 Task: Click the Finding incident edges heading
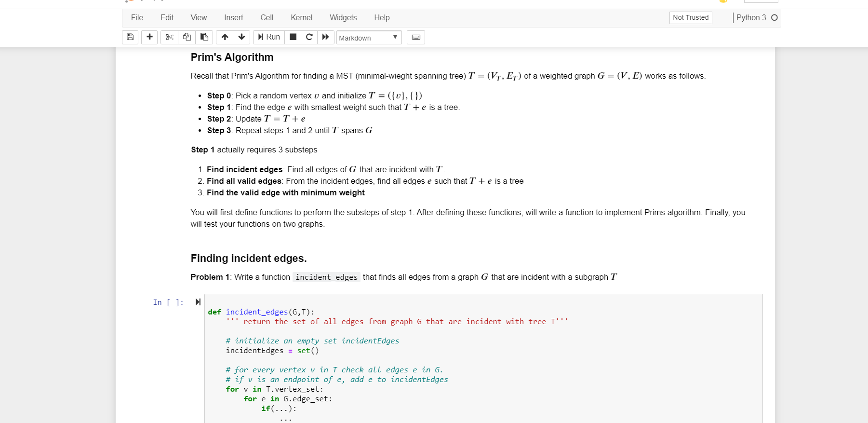(249, 259)
